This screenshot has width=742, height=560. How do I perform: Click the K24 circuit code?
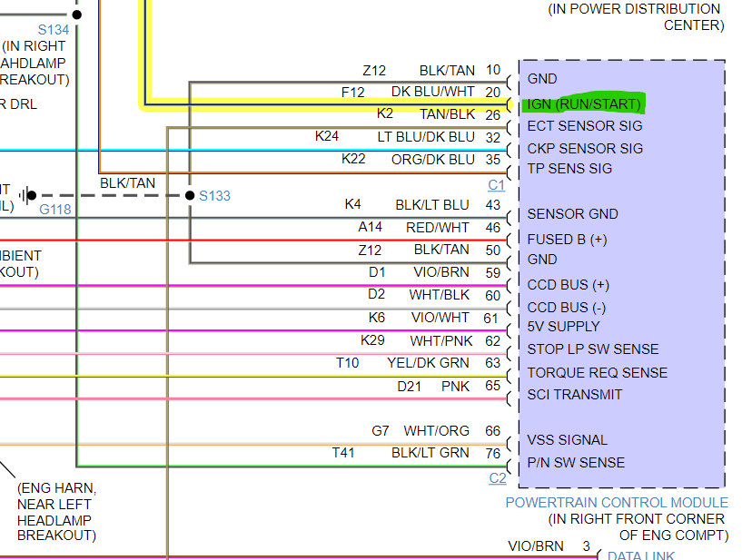point(327,136)
